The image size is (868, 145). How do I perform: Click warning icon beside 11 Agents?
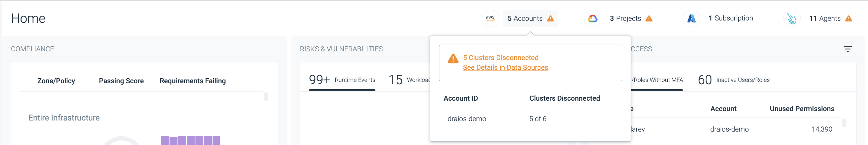[x=849, y=18]
